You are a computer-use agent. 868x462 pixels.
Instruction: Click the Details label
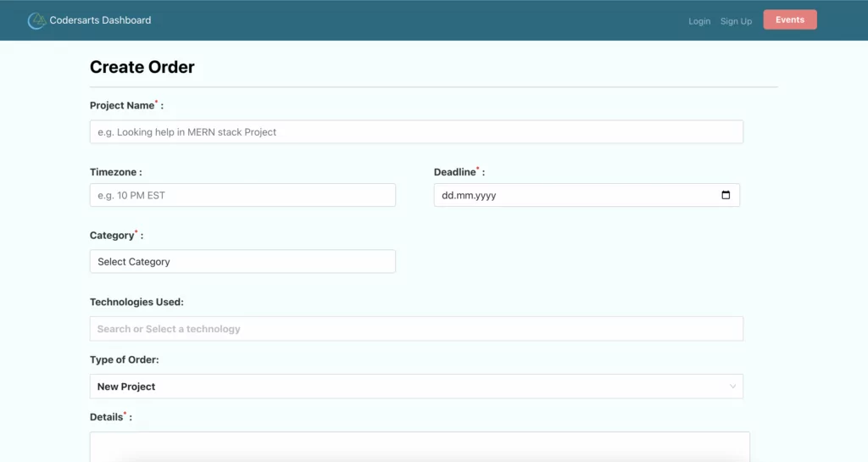(x=111, y=416)
